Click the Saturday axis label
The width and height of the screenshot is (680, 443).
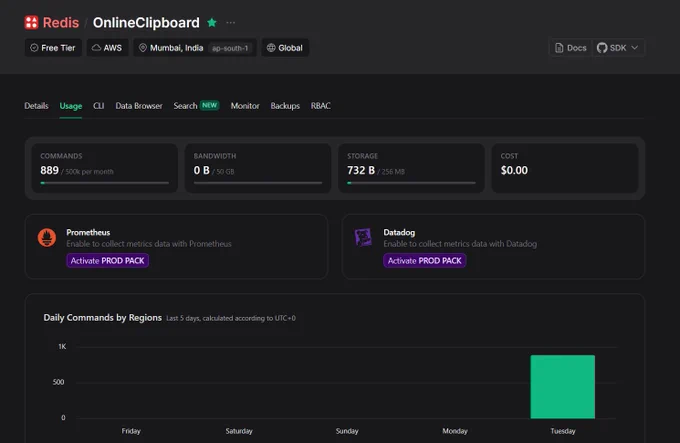pos(239,431)
